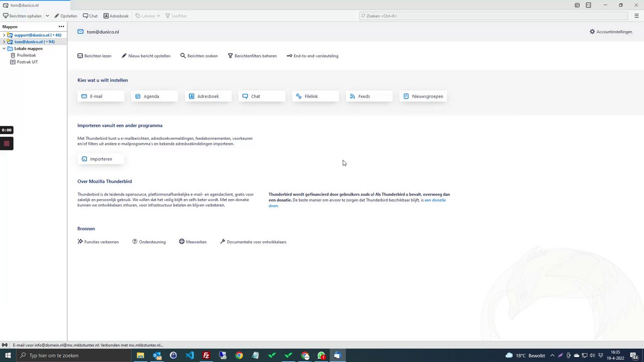The height and width of the screenshot is (362, 644).
Task: Open the Windows notification center
Action: tap(635, 355)
